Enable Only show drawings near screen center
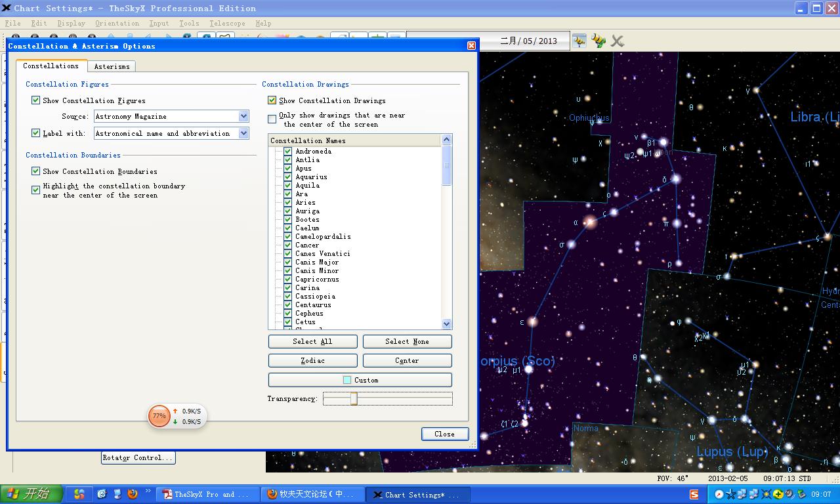Viewport: 840px width, 504px height. click(272, 119)
